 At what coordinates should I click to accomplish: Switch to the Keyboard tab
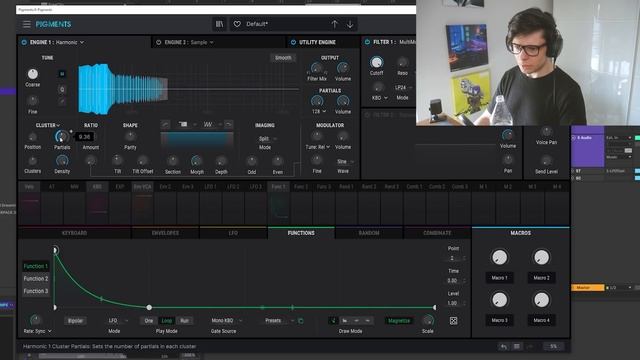tap(74, 233)
